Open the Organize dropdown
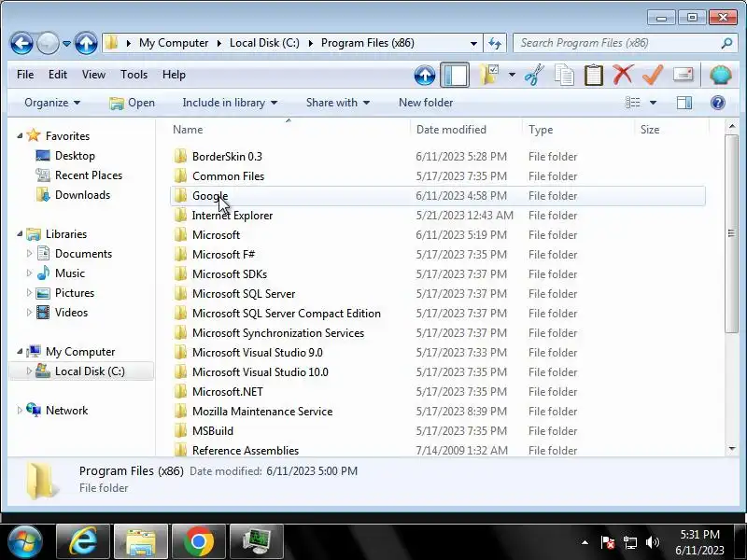 (x=52, y=103)
